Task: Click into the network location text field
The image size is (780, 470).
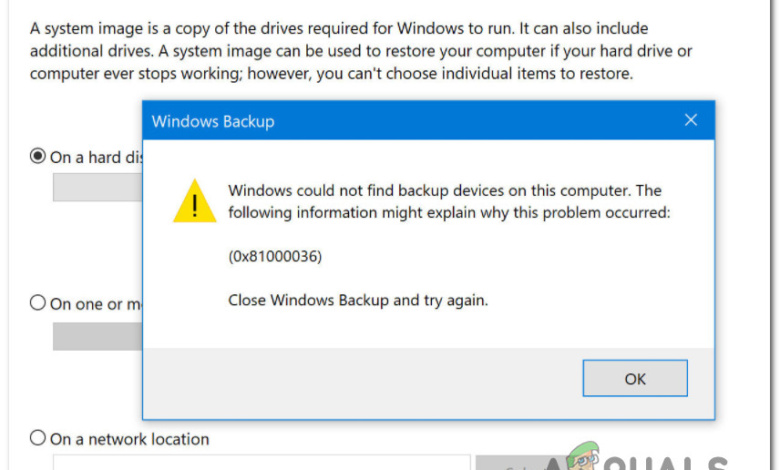Action: click(x=260, y=462)
